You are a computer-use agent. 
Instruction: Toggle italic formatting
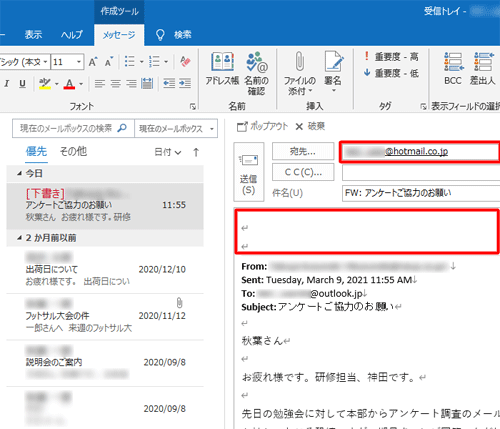(6, 83)
